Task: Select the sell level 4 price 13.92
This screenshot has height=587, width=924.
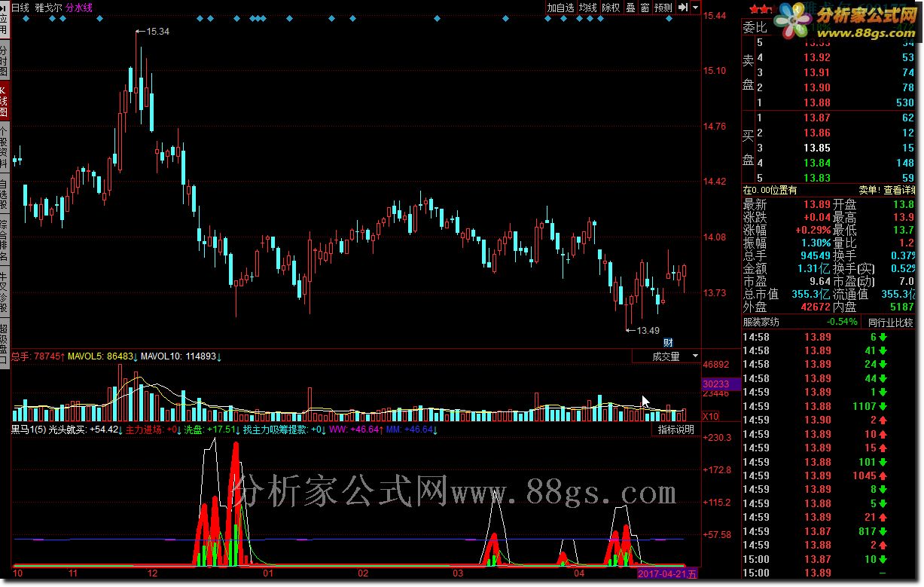Action: pyautogui.click(x=816, y=57)
